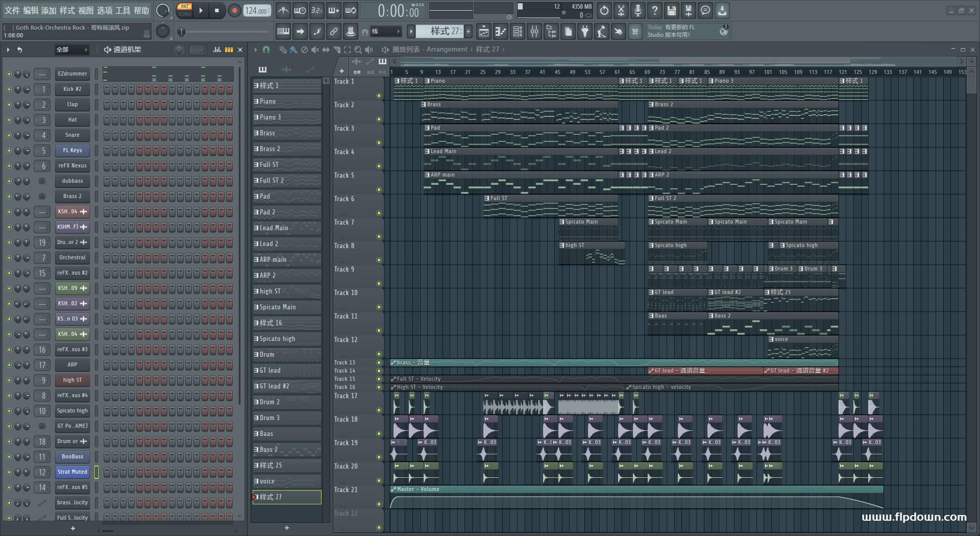Select the playlist mute tool
The height and width of the screenshot is (536, 980).
[315, 50]
